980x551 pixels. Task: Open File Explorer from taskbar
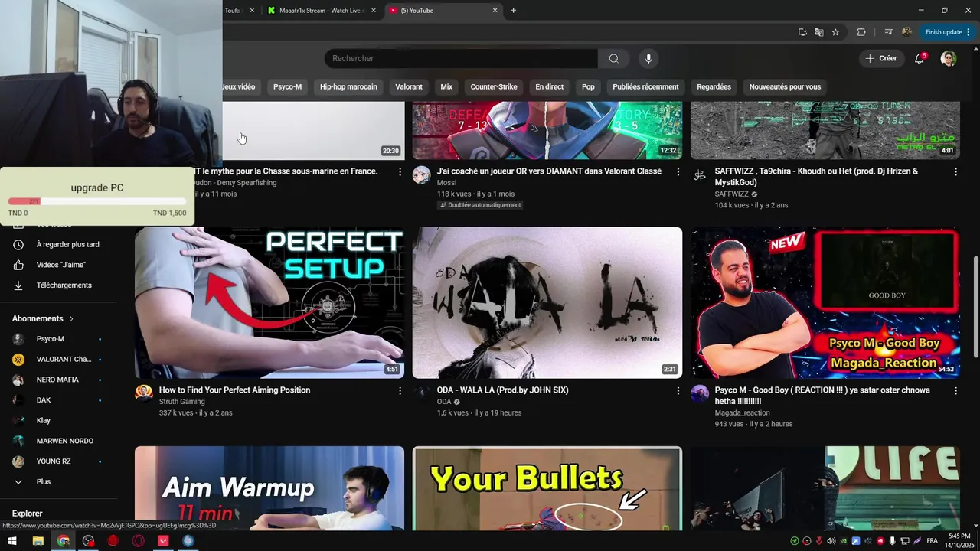point(38,541)
